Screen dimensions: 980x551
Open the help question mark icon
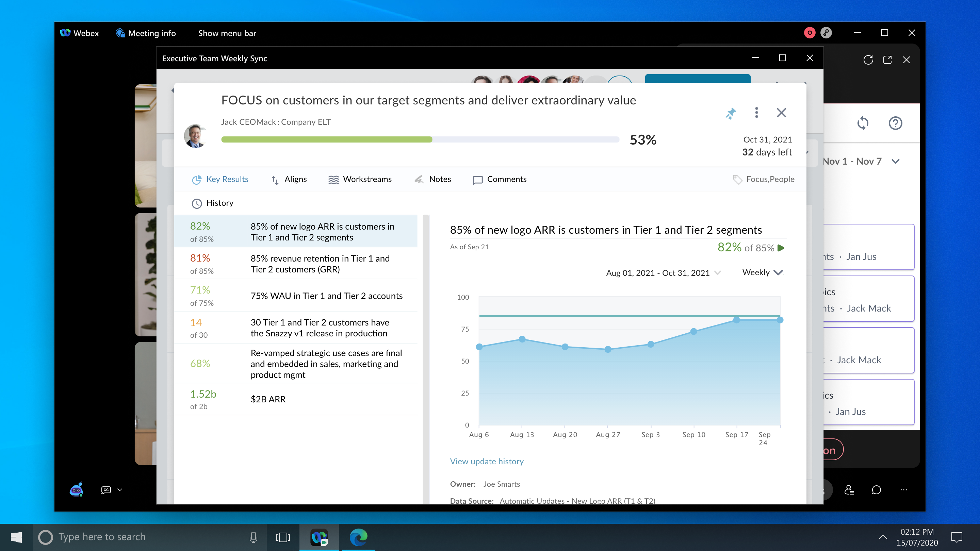tap(896, 123)
